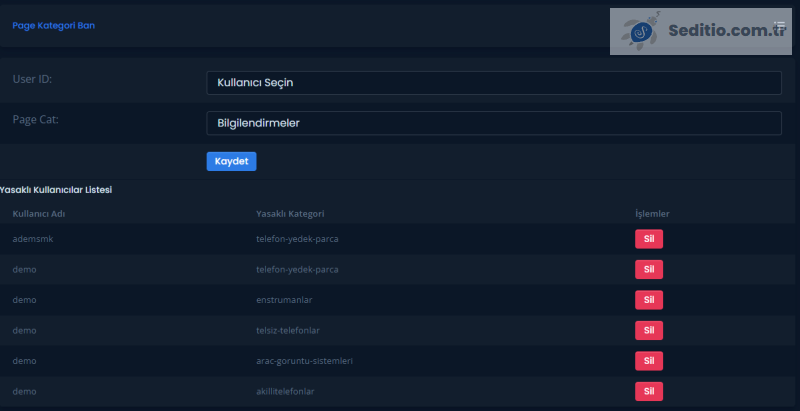Open the Kullanıcı Seçin user dropdown
Screen dimensions: 800x411
click(x=493, y=83)
